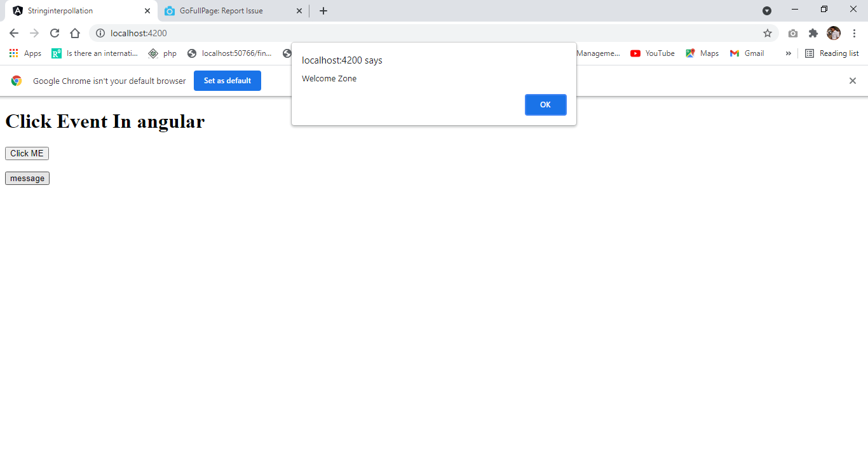The width and height of the screenshot is (868, 462).
Task: Close the Stringinterpollation tab
Action: pyautogui.click(x=147, y=11)
